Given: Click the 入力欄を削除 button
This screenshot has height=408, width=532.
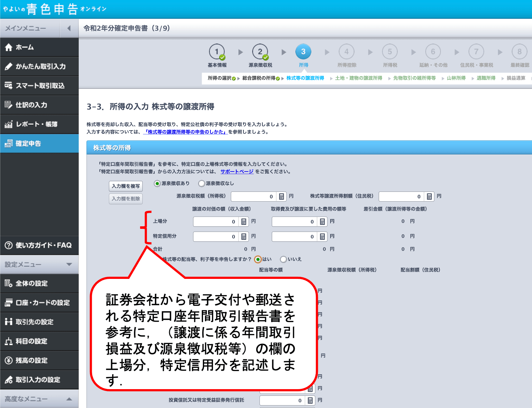Looking at the screenshot, I should click(x=126, y=199).
